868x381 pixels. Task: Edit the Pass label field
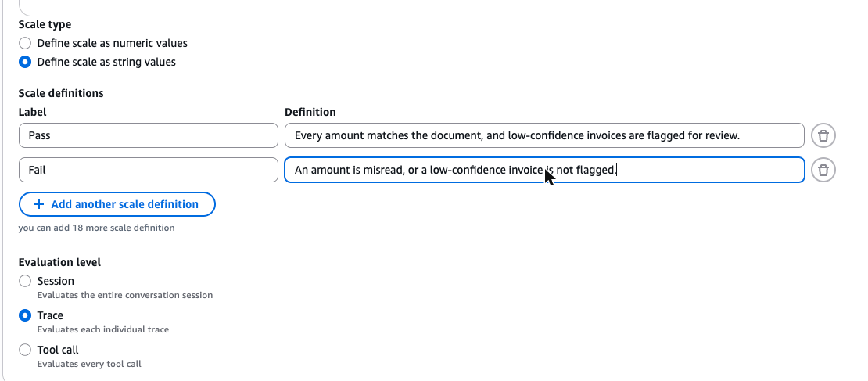(x=149, y=135)
